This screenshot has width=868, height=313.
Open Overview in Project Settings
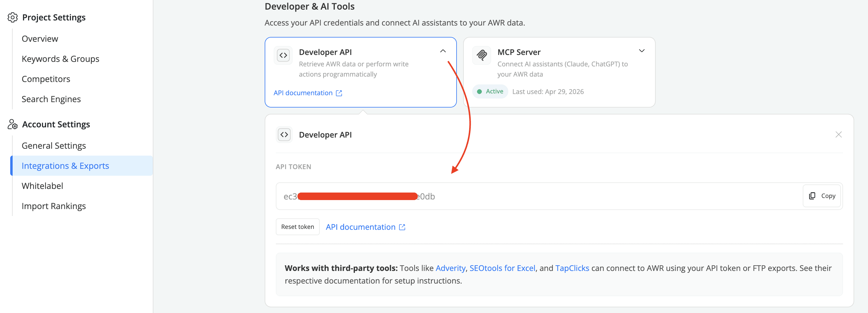click(40, 39)
